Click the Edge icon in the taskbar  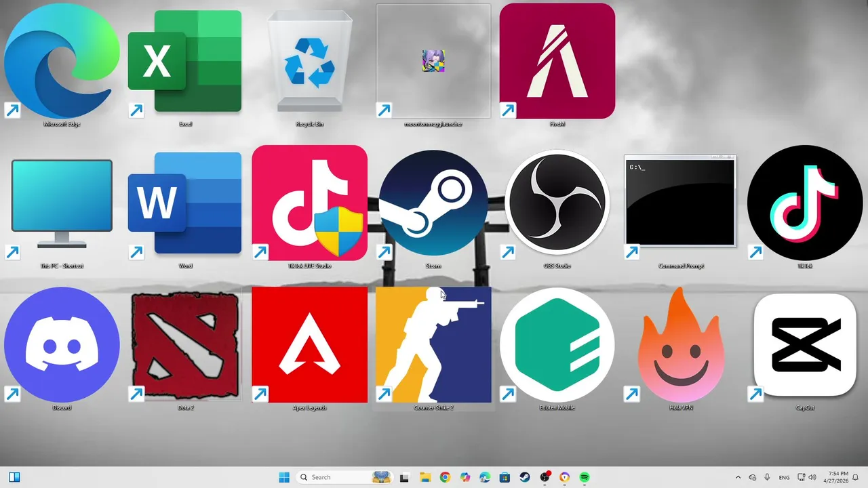click(x=485, y=477)
